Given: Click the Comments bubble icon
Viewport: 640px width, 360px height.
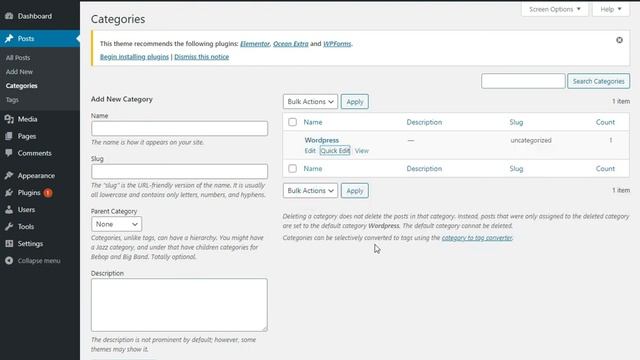Looking at the screenshot, I should point(9,153).
